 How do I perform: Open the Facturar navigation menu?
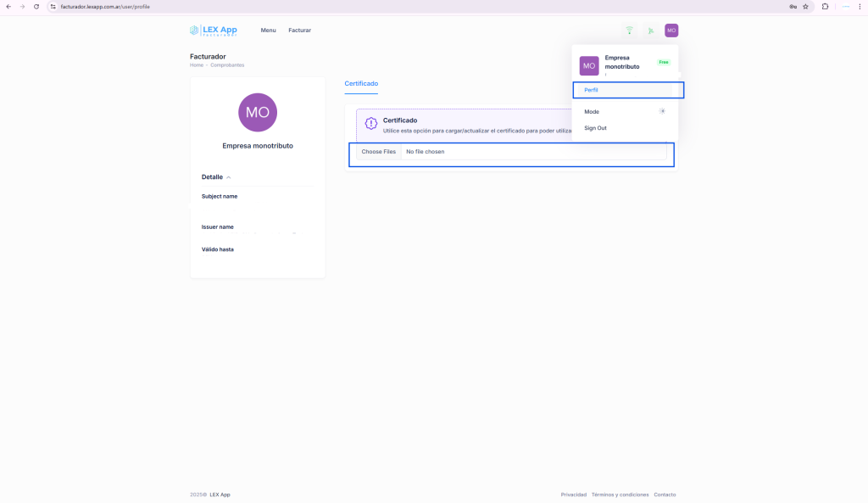[x=299, y=31]
